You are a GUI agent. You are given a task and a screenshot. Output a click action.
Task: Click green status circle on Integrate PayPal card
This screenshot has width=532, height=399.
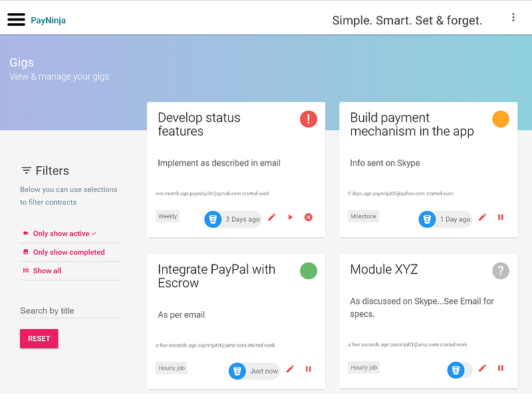pyautogui.click(x=309, y=271)
